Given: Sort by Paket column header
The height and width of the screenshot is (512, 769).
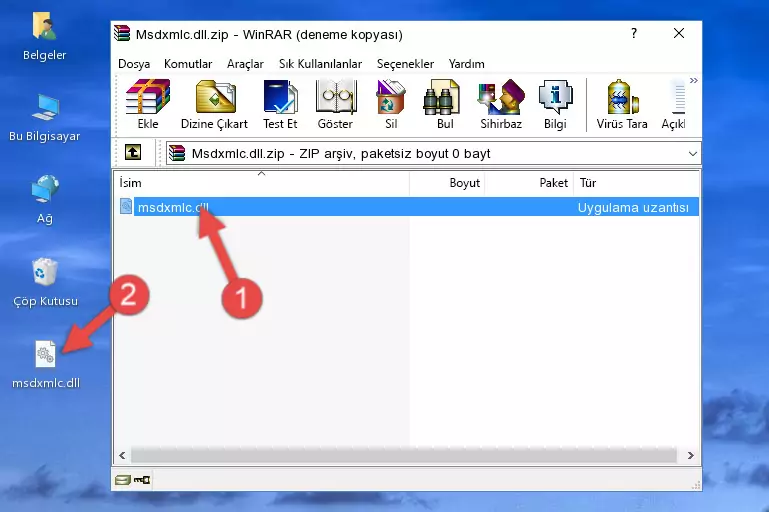Looking at the screenshot, I should [529, 183].
